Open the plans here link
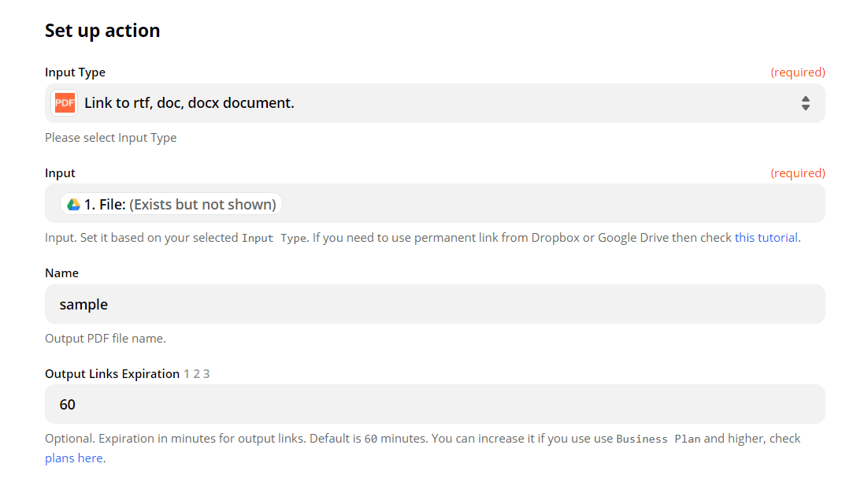This screenshot has width=868, height=482. click(x=73, y=458)
